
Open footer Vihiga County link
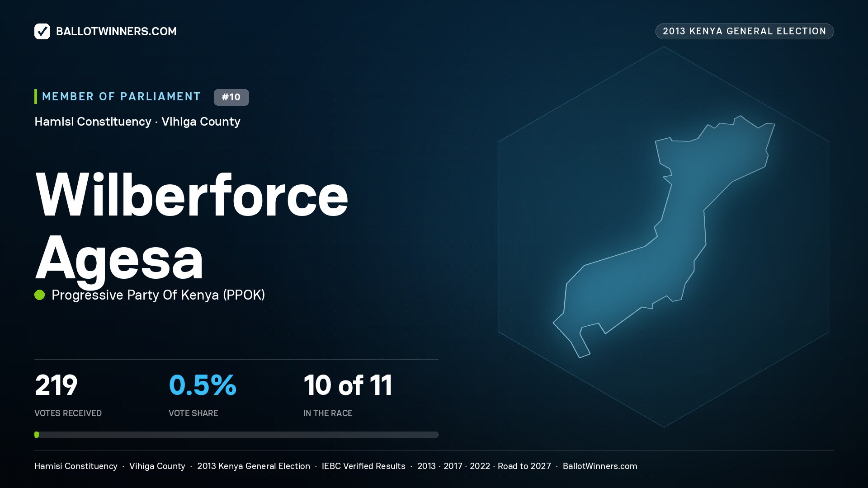(157, 466)
